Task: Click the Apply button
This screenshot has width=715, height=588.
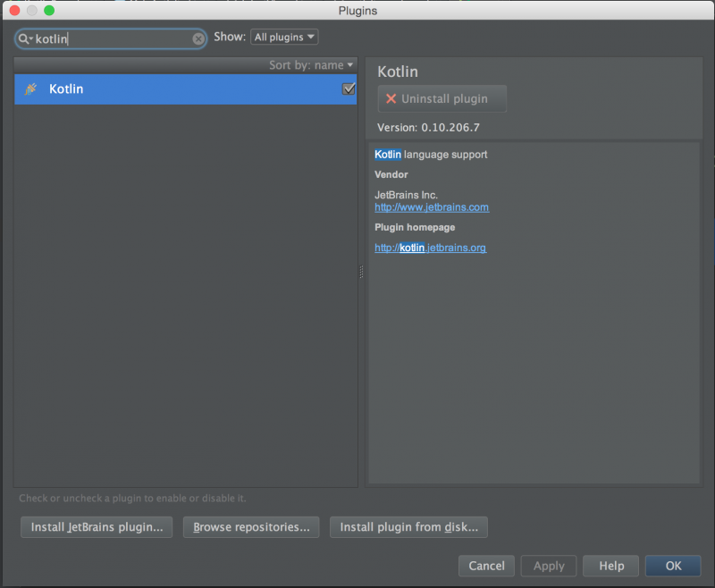Action: pyautogui.click(x=549, y=566)
